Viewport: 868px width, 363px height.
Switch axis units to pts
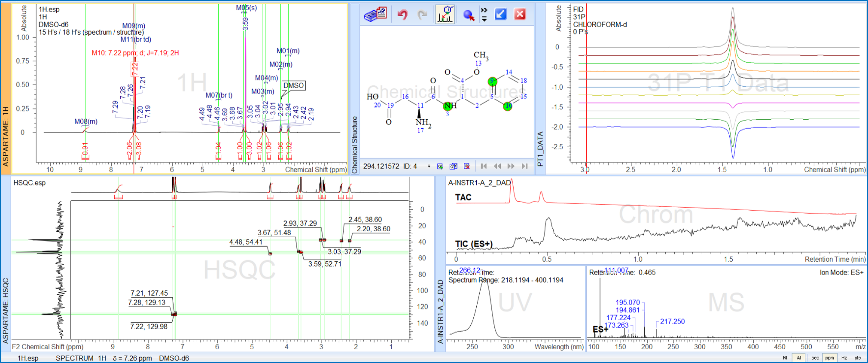click(858, 358)
